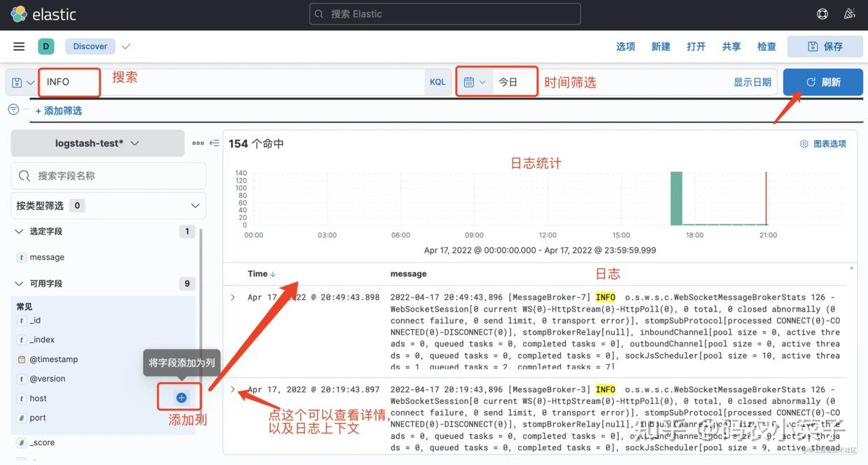Image resolution: width=868 pixels, height=465 pixels.
Task: Open date picker via calendar icon
Action: (468, 82)
